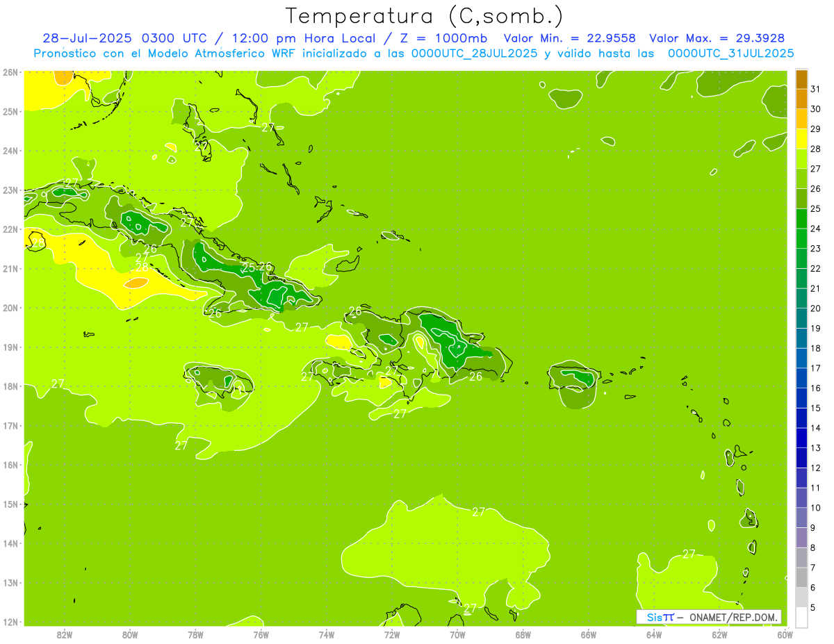This screenshot has width=834, height=644.
Task: Click the 'SisTT – ONAMET/REP.DOM.' credit label
Action: click(709, 617)
